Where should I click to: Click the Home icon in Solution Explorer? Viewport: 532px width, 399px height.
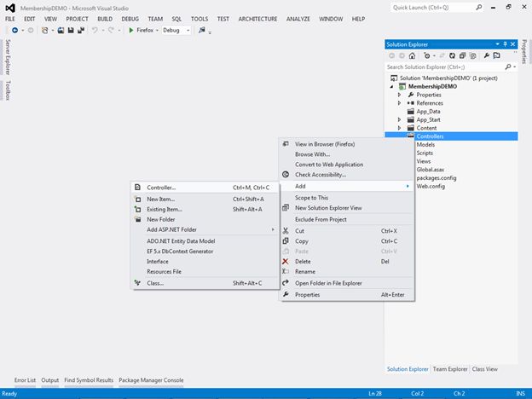coord(412,55)
